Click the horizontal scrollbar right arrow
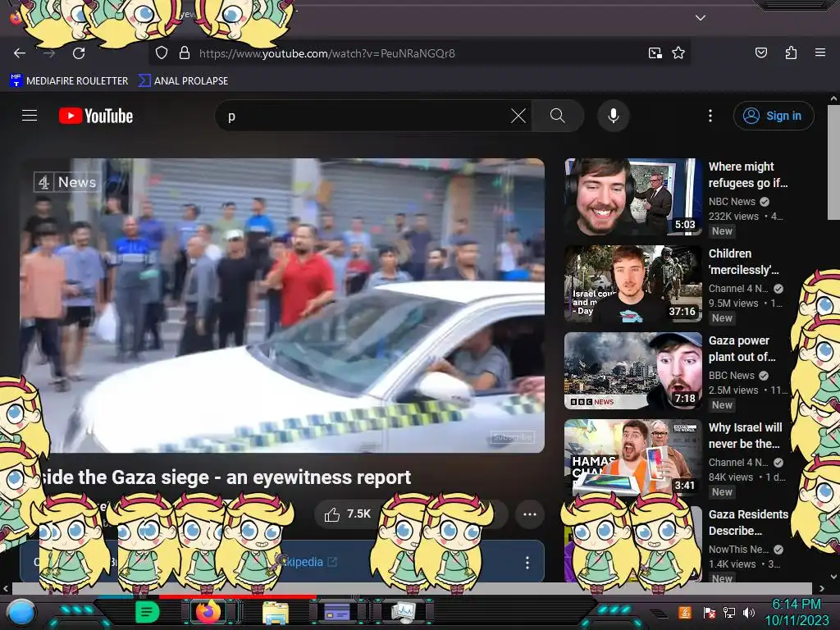This screenshot has width=840, height=630. (x=822, y=589)
